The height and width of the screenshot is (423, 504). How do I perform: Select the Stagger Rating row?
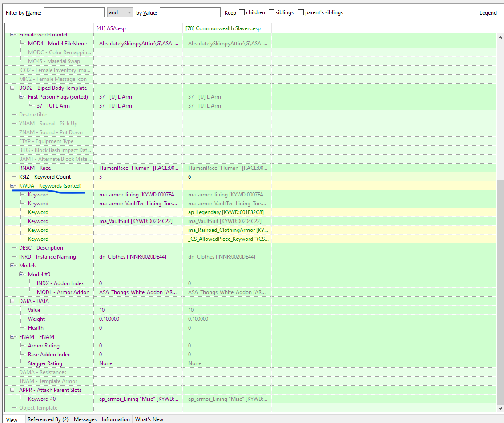(251, 363)
